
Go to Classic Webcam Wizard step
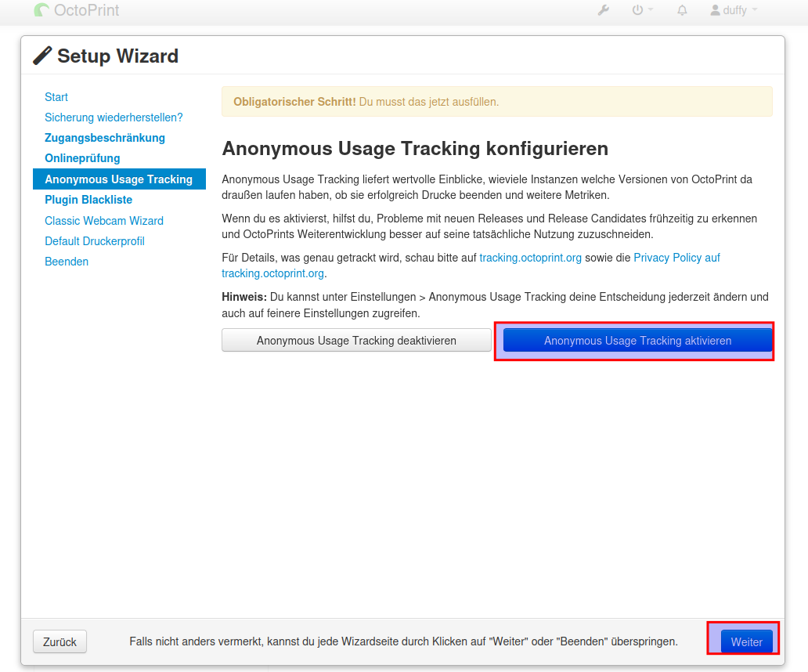[x=104, y=221]
